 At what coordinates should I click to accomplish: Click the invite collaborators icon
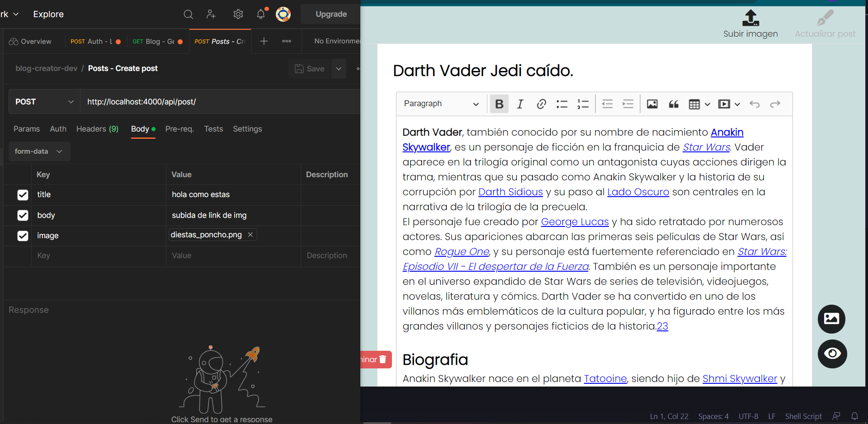[211, 14]
